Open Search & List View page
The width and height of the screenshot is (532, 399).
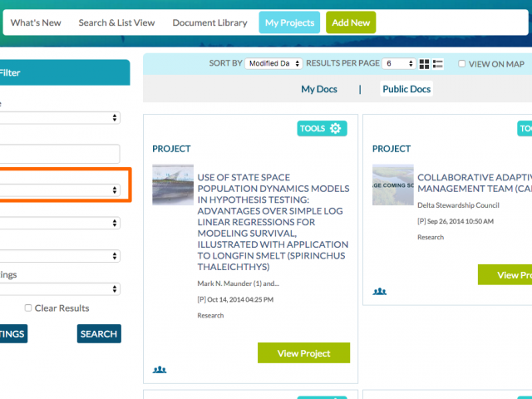pyautogui.click(x=116, y=22)
